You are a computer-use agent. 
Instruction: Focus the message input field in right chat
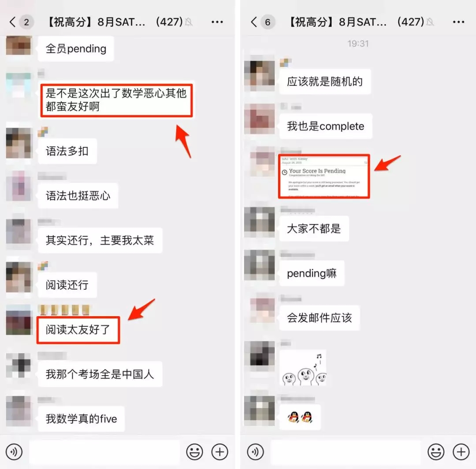tap(346, 452)
